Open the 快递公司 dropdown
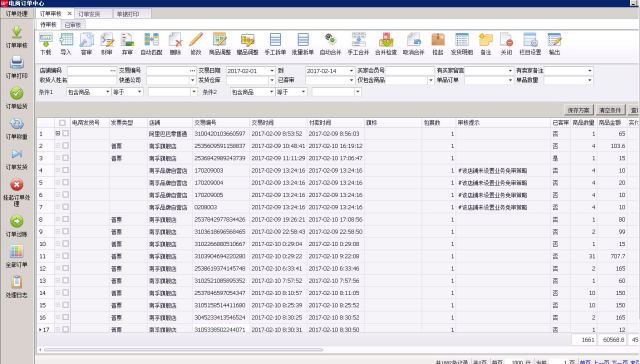The image size is (640, 364). 193,80
